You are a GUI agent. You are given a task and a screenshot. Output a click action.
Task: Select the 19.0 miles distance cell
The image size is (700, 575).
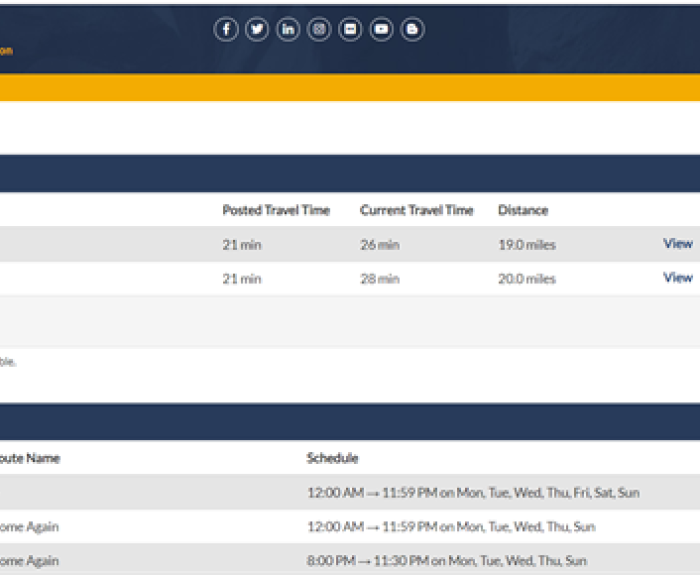[526, 244]
